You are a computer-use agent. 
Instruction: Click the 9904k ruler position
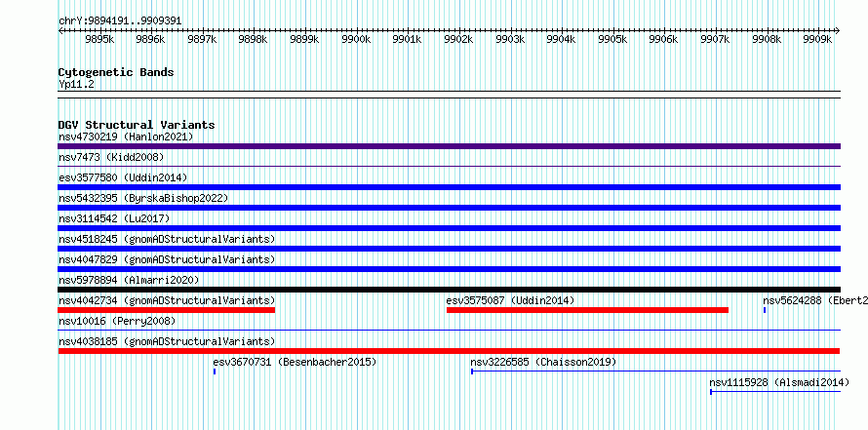coord(561,39)
